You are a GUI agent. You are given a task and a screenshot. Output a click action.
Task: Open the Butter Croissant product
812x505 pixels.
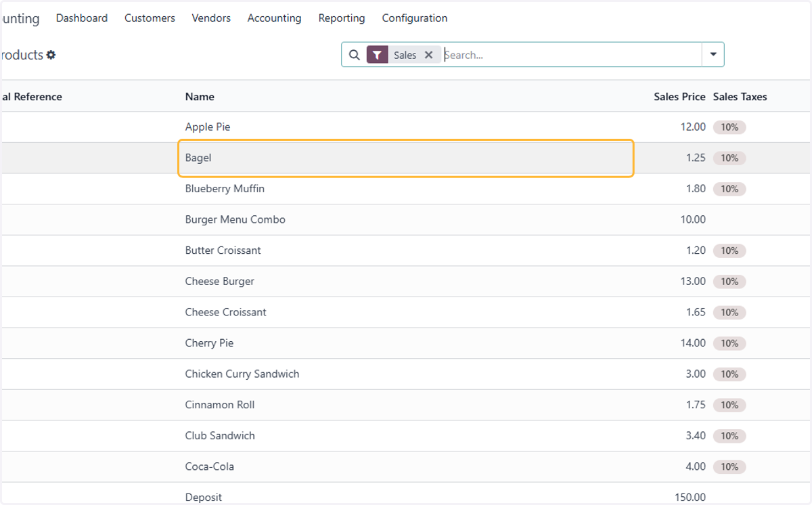click(223, 250)
